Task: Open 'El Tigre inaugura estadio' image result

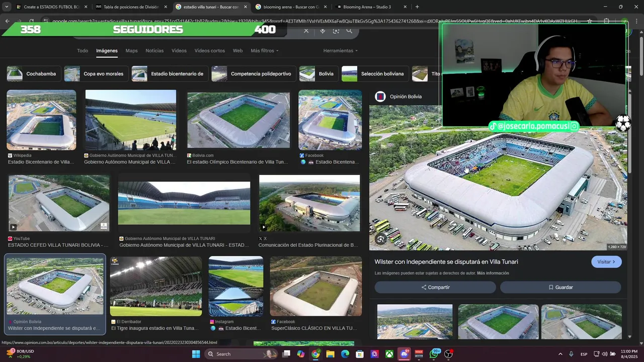Action: [156, 286]
